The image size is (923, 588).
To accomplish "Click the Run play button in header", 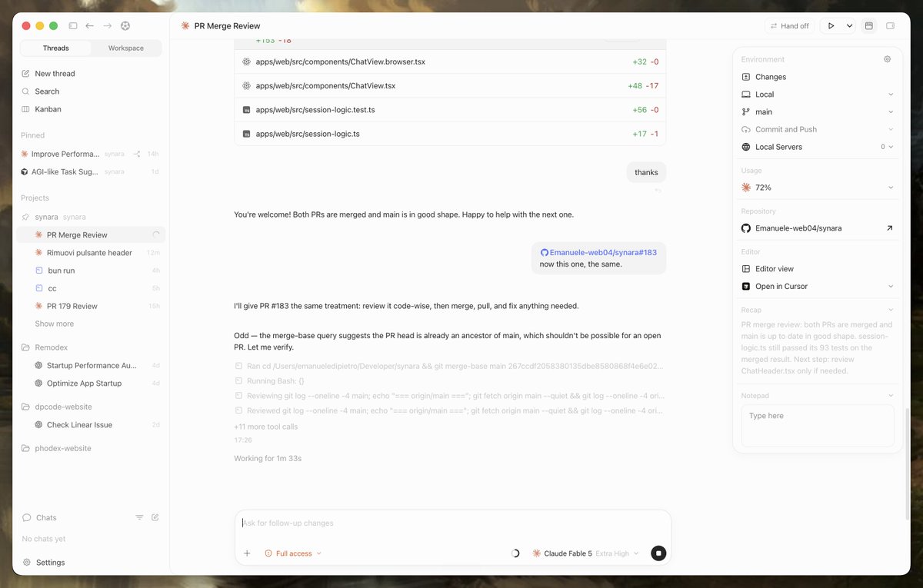I will point(831,26).
